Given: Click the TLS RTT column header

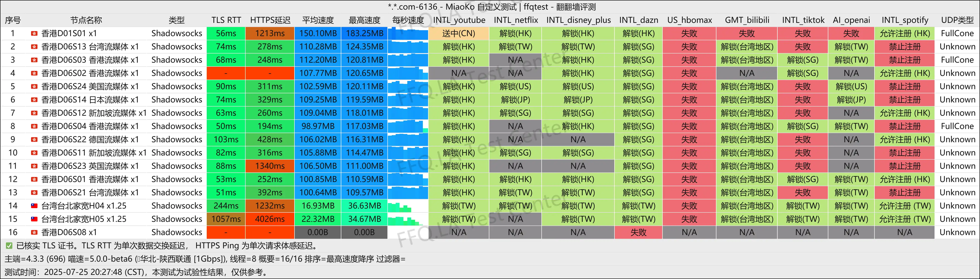Looking at the screenshot, I should click(x=226, y=20).
